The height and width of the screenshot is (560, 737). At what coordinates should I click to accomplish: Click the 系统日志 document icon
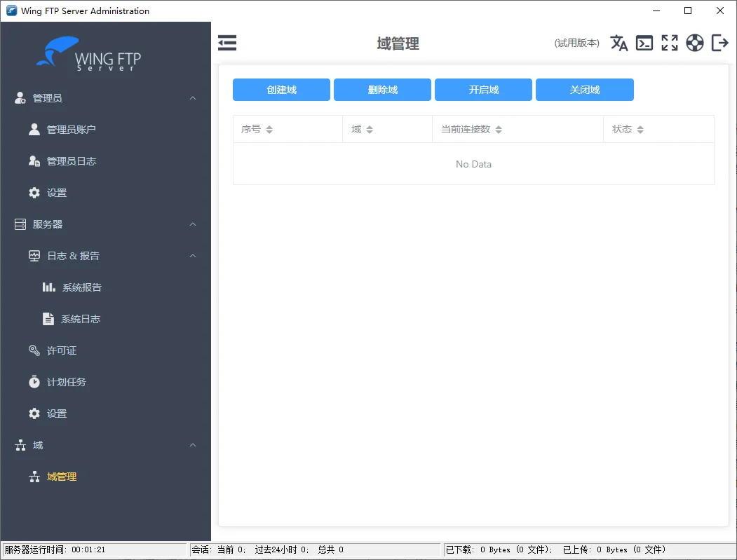tap(48, 318)
